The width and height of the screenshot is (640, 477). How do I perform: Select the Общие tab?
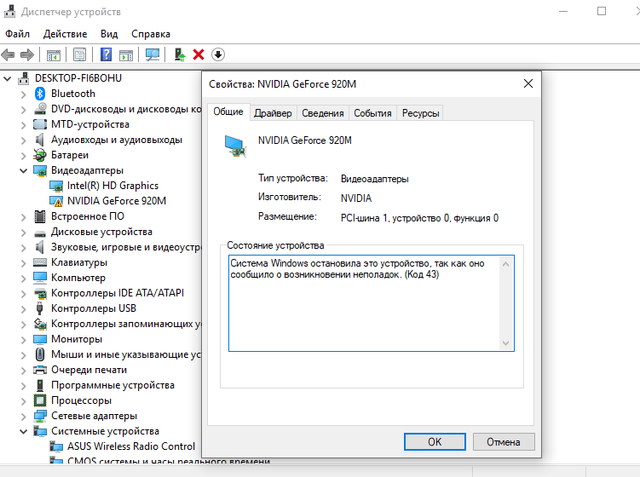coord(228,112)
